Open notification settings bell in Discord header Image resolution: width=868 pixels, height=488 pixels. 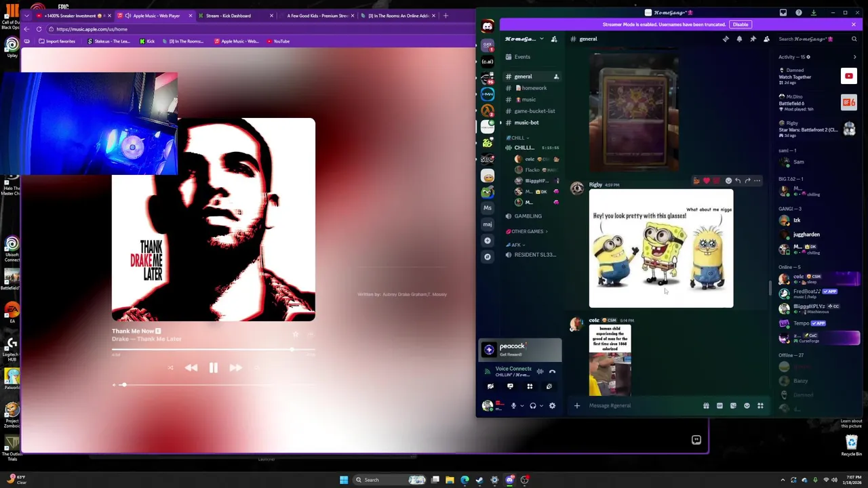click(x=739, y=39)
